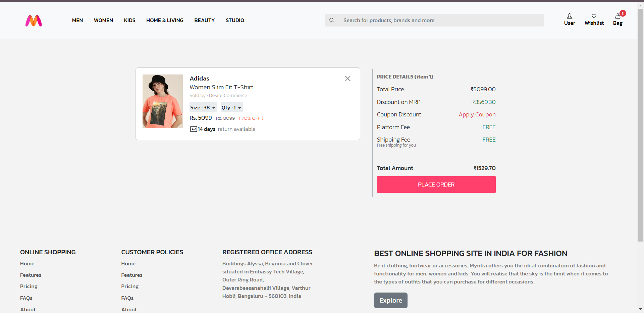644x313 pixels.
Task: Open About under Online Shopping
Action: tap(28, 309)
